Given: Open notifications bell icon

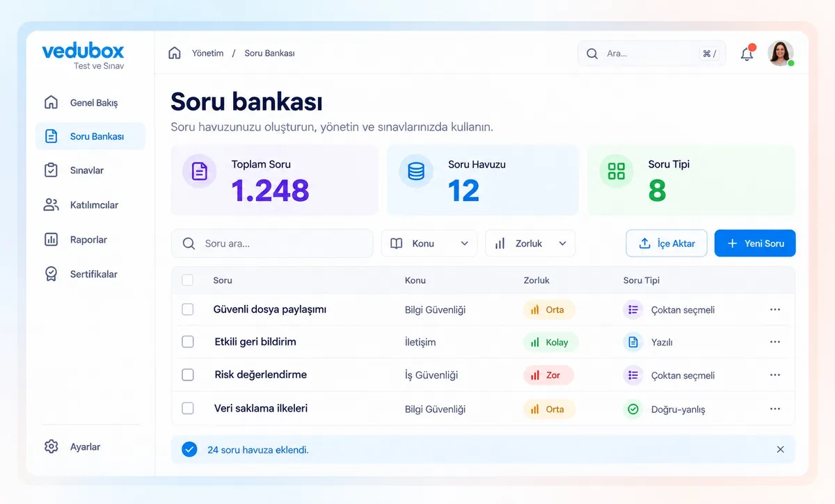Looking at the screenshot, I should pos(747,54).
